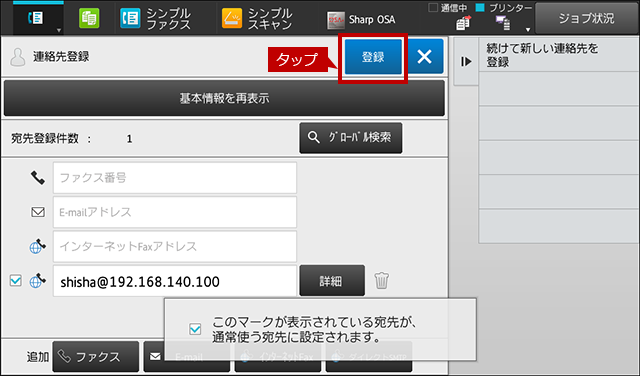Viewport: 640px width, 376px height.
Task: Open ジョブ状況 job status
Action: (587, 18)
